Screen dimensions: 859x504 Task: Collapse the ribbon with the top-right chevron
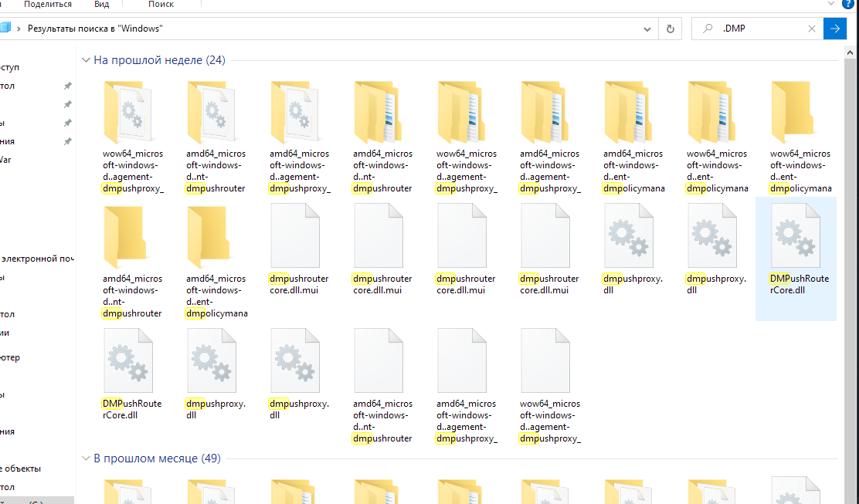click(x=831, y=3)
